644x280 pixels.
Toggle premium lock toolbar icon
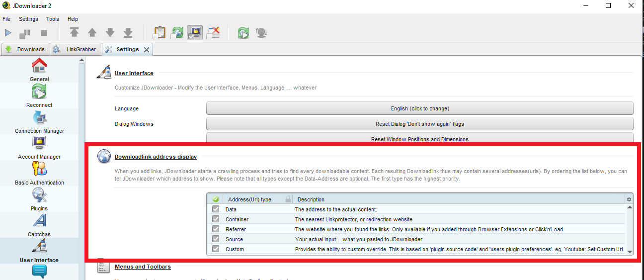click(195, 33)
